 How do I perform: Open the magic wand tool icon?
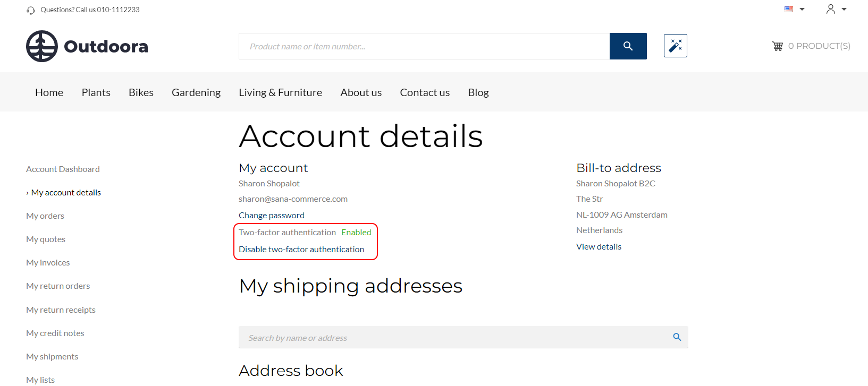(x=676, y=46)
